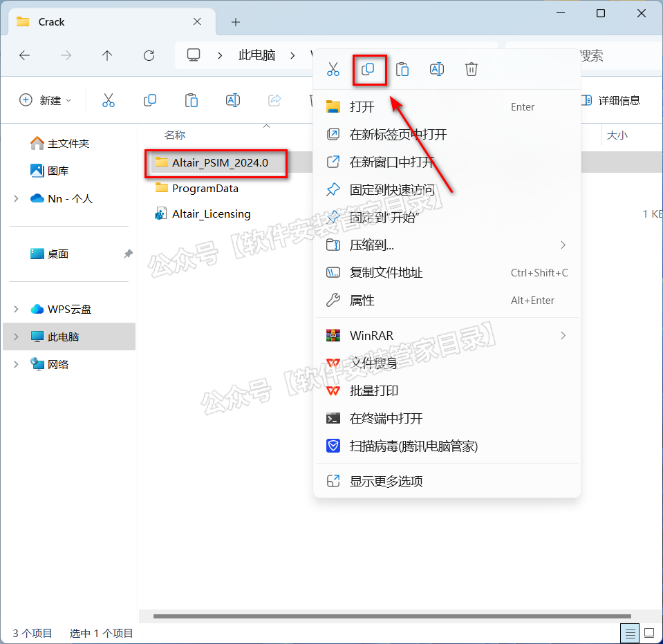This screenshot has width=663, height=644.
Task: Click the Paste icon in context menu
Action: 402,69
